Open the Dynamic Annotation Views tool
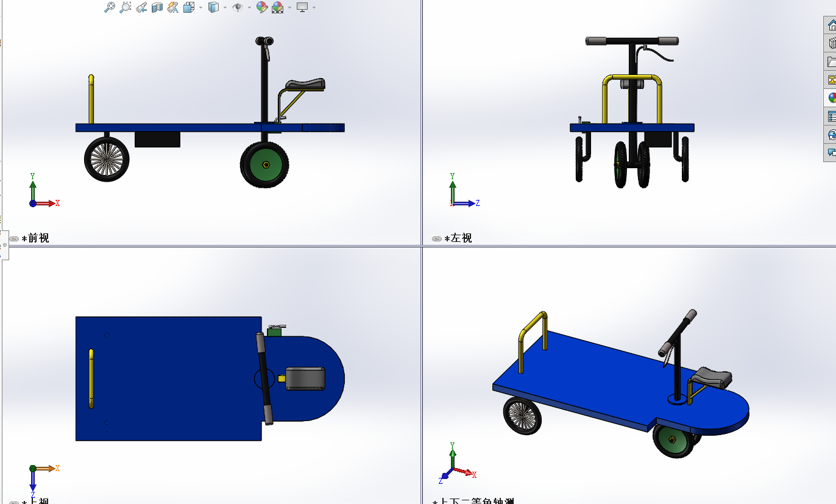 pyautogui.click(x=173, y=7)
